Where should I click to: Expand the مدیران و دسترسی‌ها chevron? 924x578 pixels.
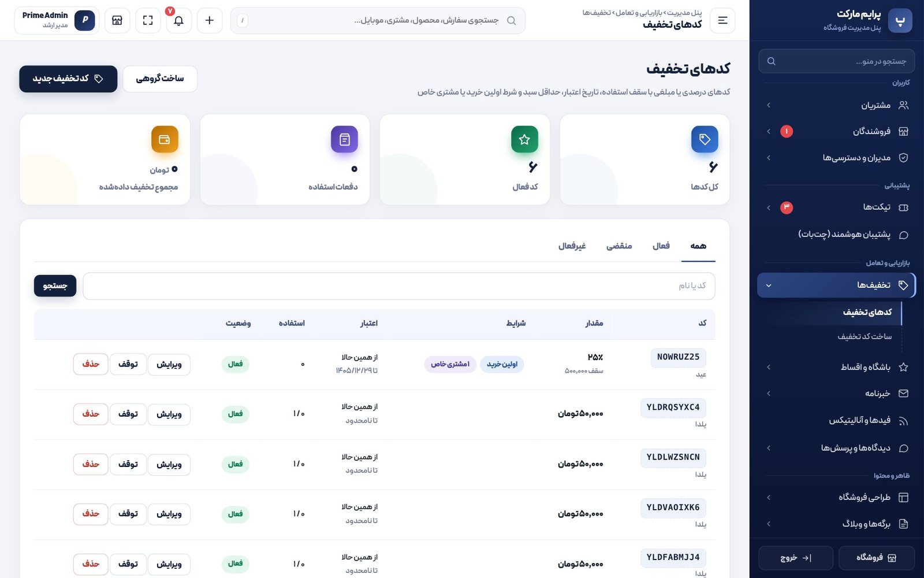coord(769,158)
